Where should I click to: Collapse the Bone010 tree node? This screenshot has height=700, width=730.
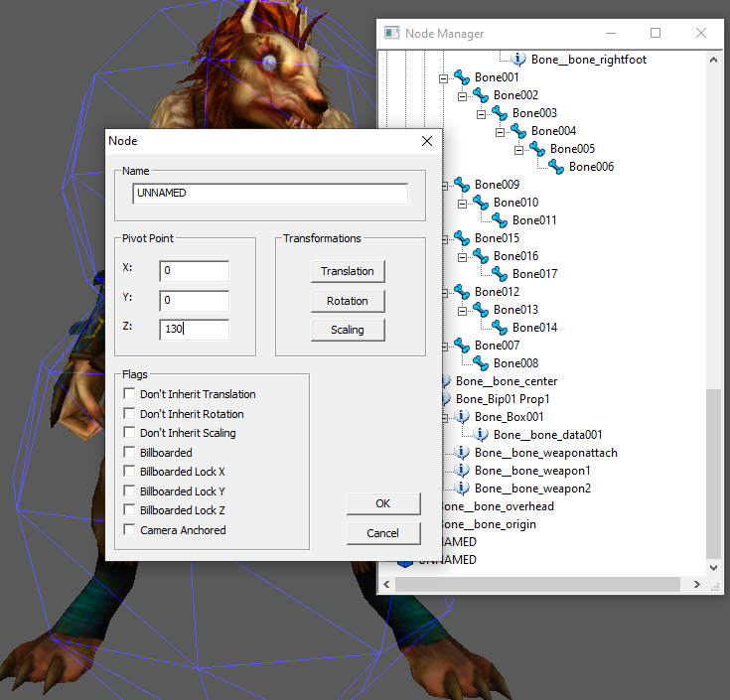tap(462, 204)
